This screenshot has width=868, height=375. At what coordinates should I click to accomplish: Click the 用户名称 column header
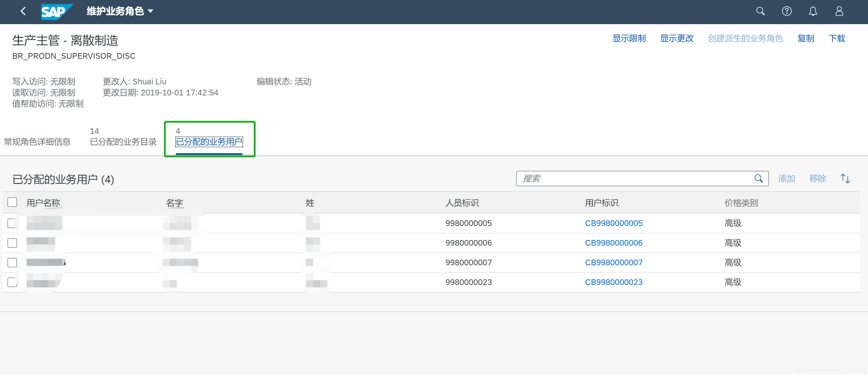click(43, 203)
